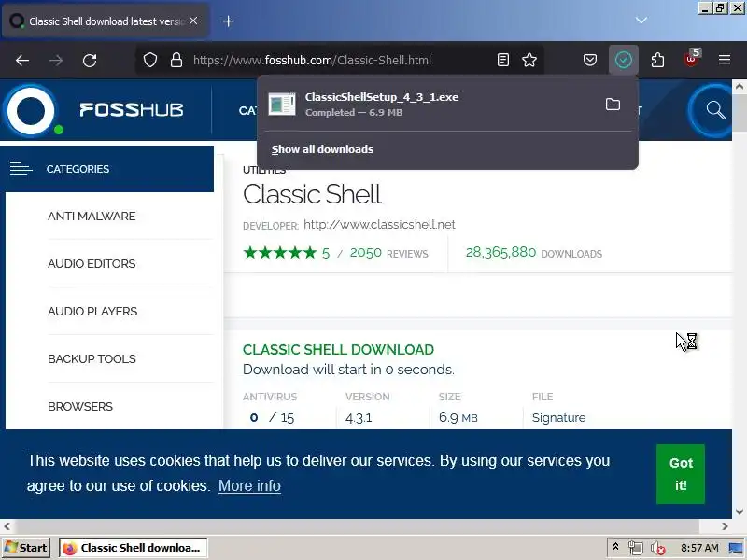The height and width of the screenshot is (560, 747).
Task: Click version value 4.3.1
Action: tap(359, 418)
